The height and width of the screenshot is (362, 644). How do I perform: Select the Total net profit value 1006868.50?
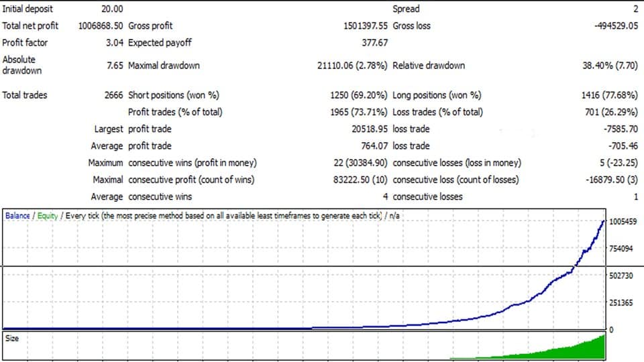[96, 25]
